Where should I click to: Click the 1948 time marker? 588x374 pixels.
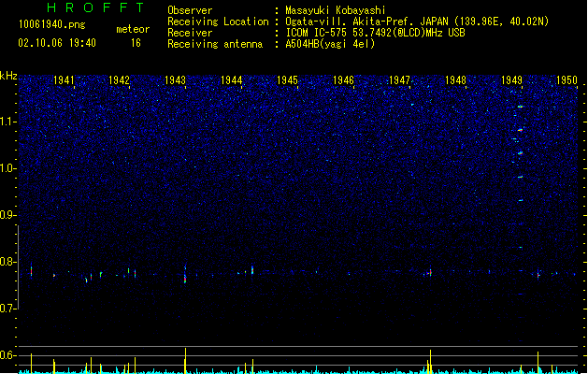455,79
